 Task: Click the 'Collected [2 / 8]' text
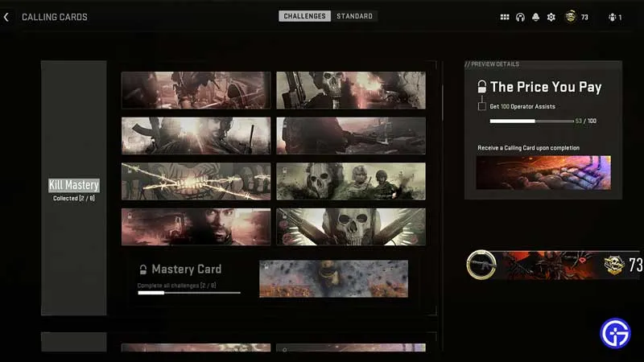(74, 198)
